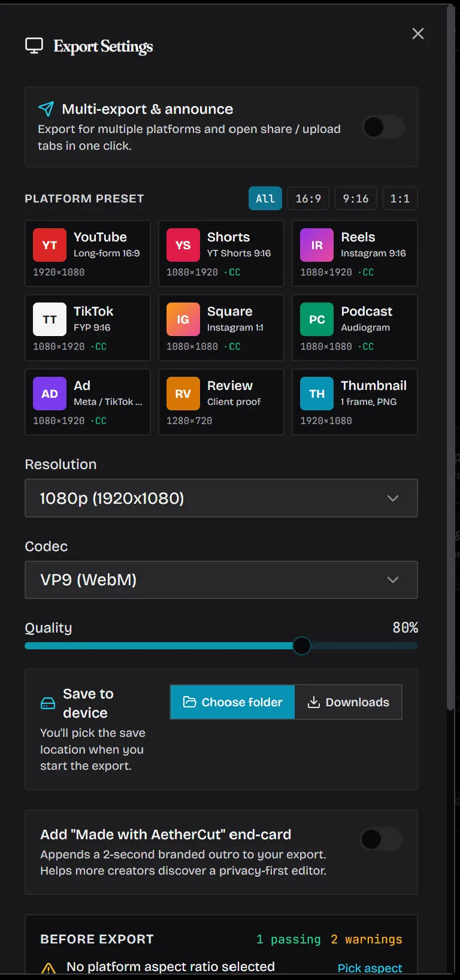This screenshot has height=980, width=460.
Task: Click the Thumbnail 1 frame, PNG subtitle
Action: 368,402
